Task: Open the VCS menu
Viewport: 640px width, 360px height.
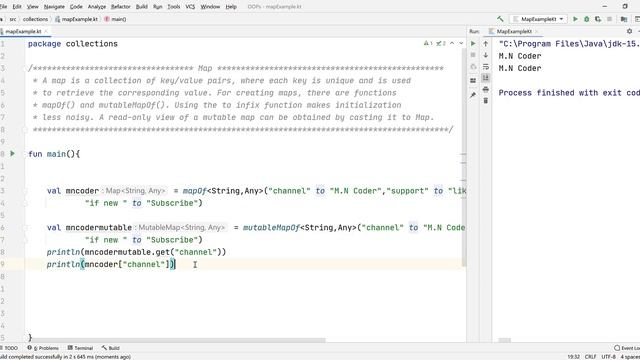Action: coord(190,7)
